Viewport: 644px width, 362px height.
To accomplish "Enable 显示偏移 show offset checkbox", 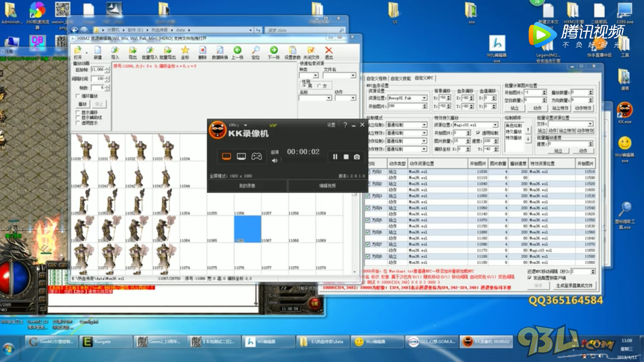I will [78, 112].
